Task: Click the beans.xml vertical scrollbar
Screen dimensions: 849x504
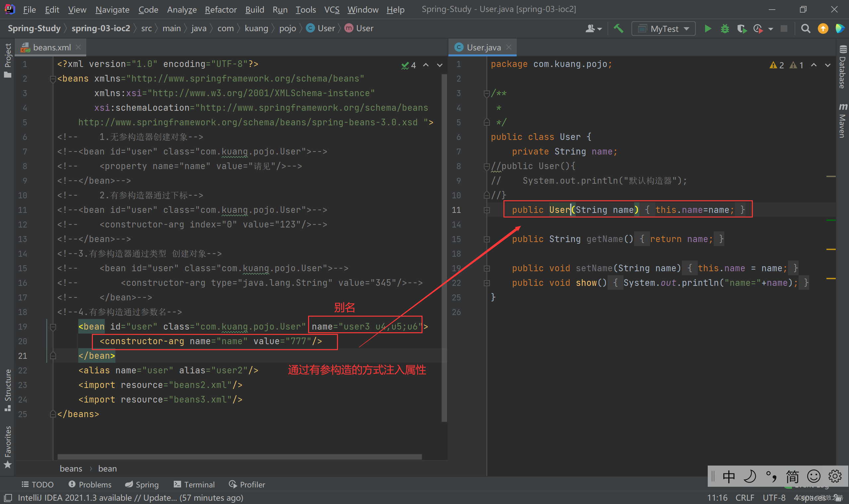Action: click(x=444, y=248)
